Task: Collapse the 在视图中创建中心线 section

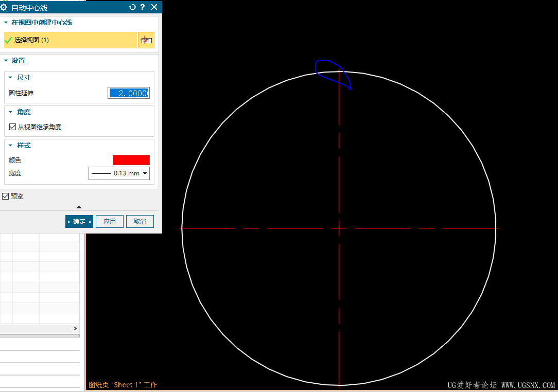Action: (6, 23)
